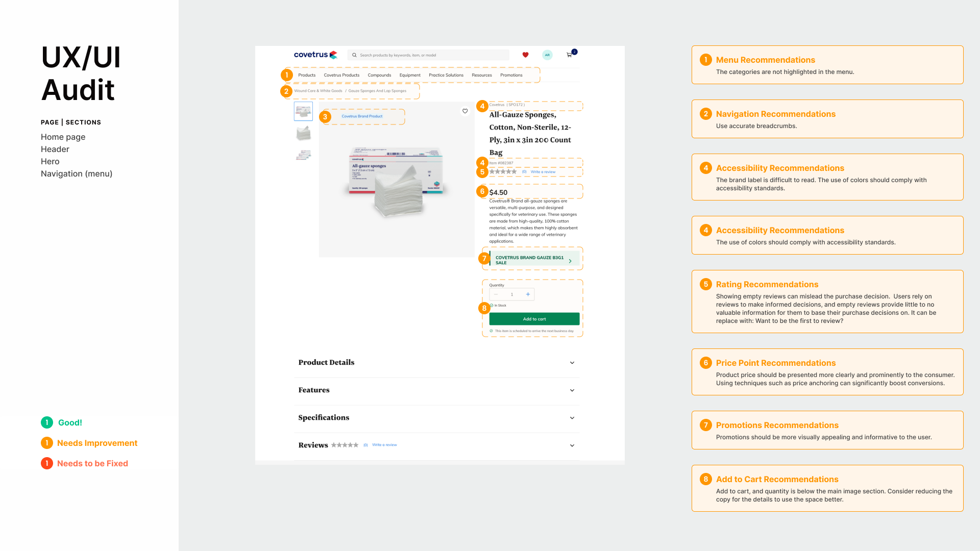Open the Products menu

click(x=307, y=75)
